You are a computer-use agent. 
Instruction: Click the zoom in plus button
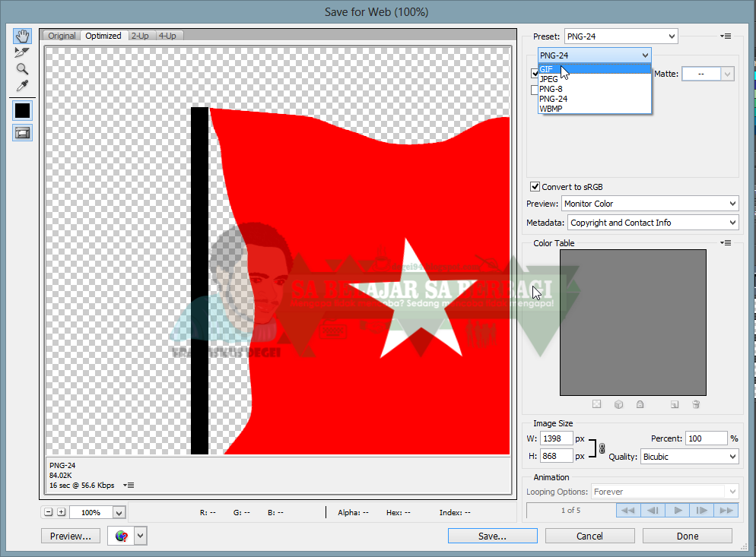pyautogui.click(x=62, y=512)
